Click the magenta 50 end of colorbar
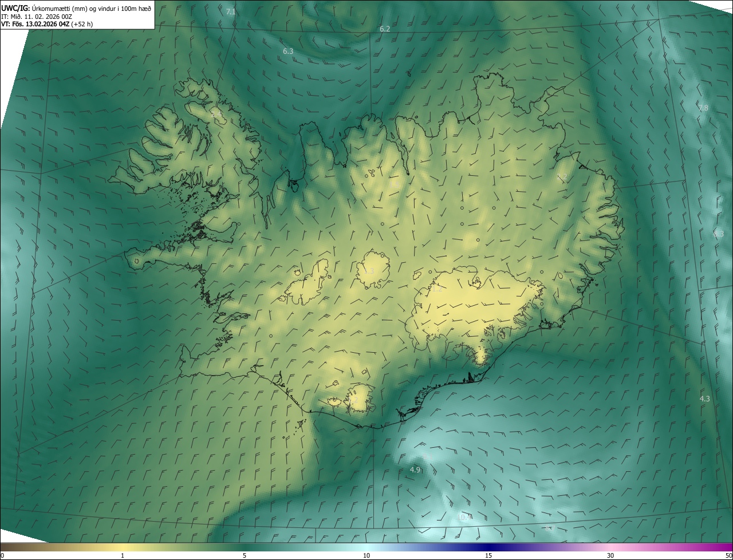This screenshot has width=733, height=560. point(728,555)
